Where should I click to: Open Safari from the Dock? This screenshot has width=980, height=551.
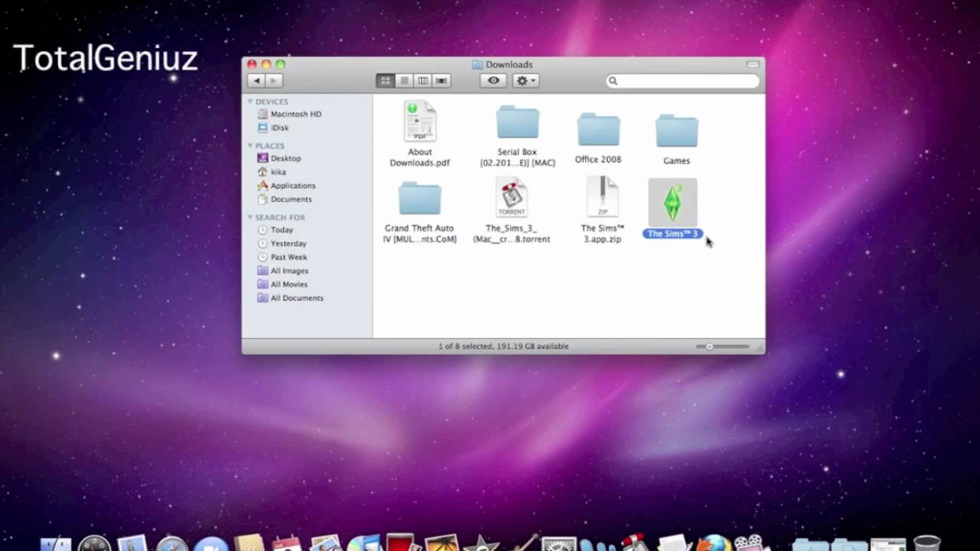pos(171,544)
